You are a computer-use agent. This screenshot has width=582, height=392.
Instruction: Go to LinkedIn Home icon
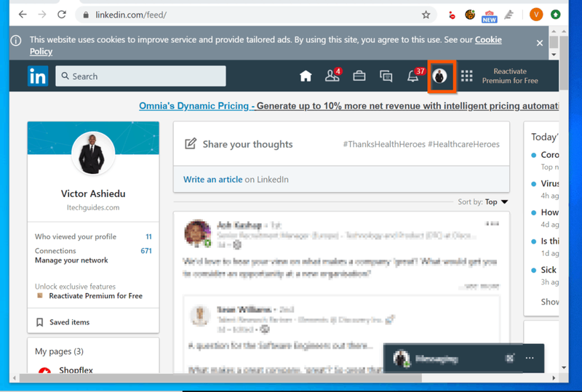306,76
